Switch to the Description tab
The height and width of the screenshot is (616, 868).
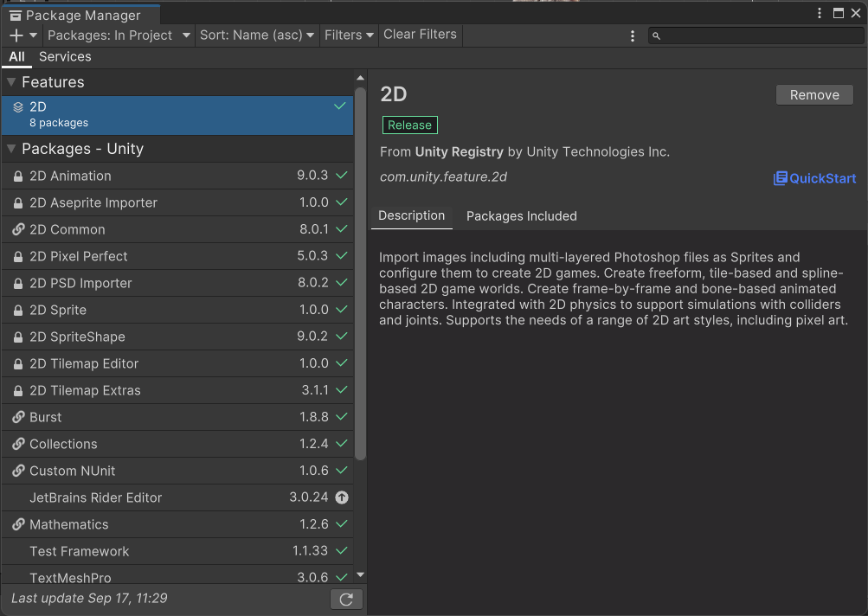pos(411,215)
